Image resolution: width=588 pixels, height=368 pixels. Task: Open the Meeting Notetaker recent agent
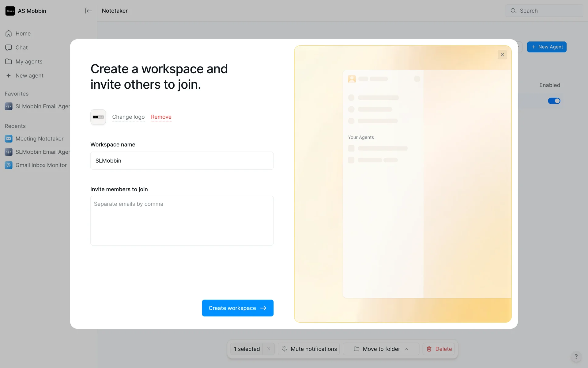tap(39, 139)
